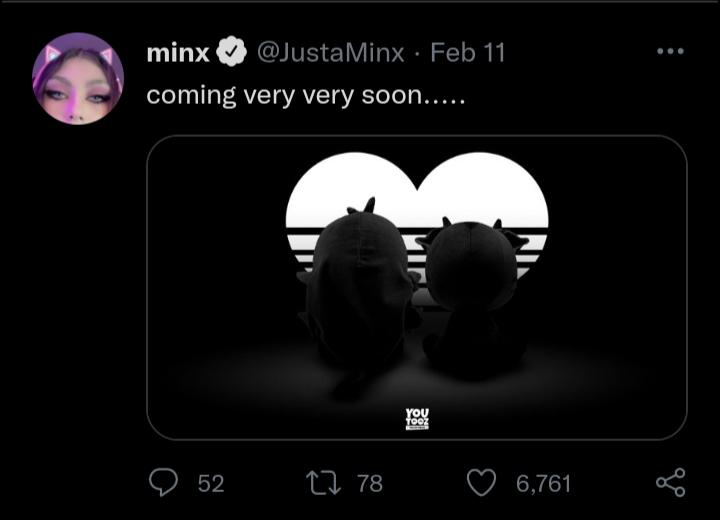Open the @JustaMinx handle link
720x520 pixels.
pyautogui.click(x=330, y=53)
